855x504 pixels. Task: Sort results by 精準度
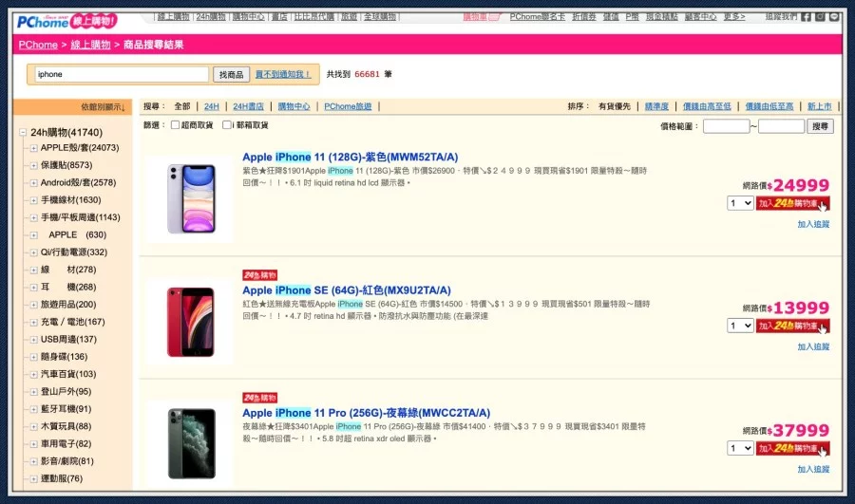pyautogui.click(x=656, y=106)
